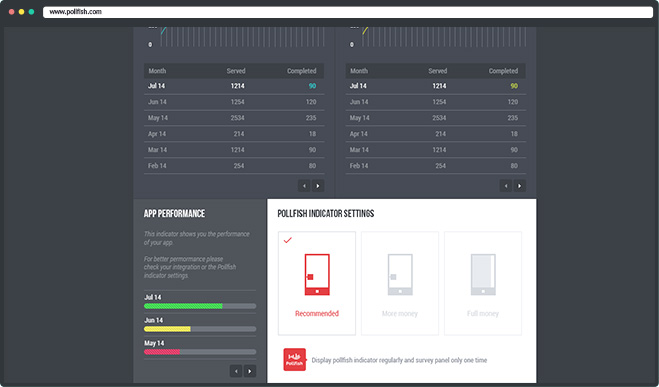Click the May 14 performance label
Image resolution: width=659 pixels, height=387 pixels.
pyautogui.click(x=154, y=343)
